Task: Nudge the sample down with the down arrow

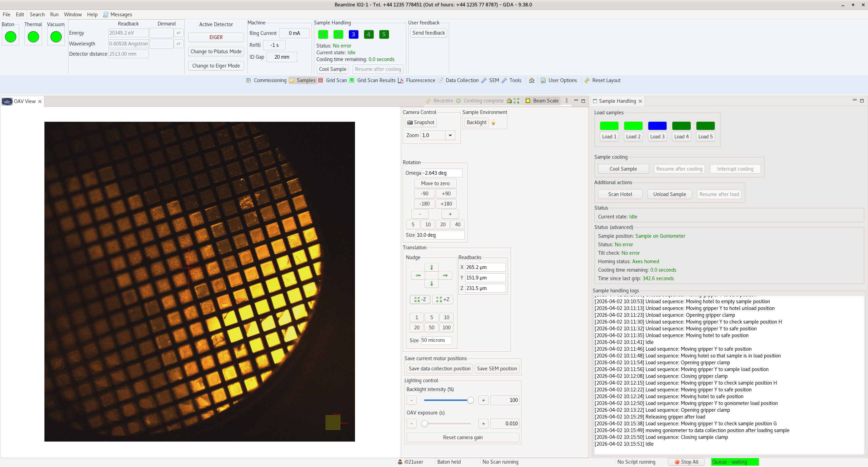Action: click(432, 284)
